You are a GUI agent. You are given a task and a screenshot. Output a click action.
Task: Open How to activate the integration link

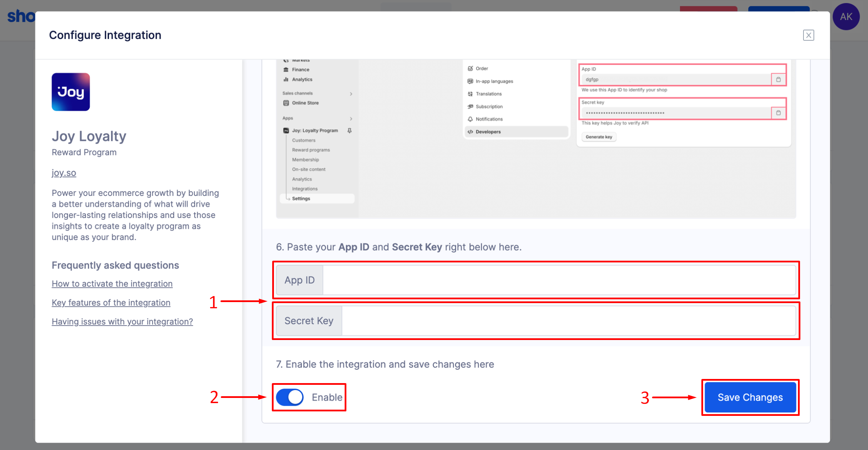(x=112, y=284)
